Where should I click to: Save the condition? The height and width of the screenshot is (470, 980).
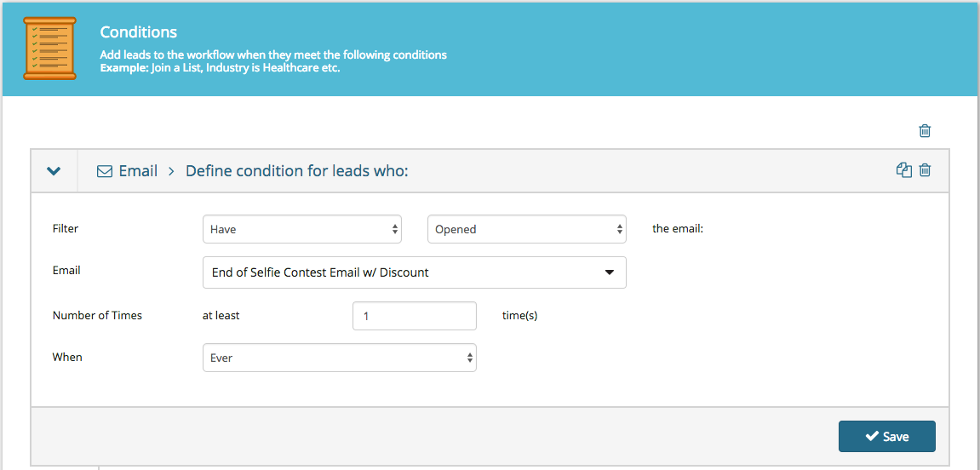click(887, 436)
